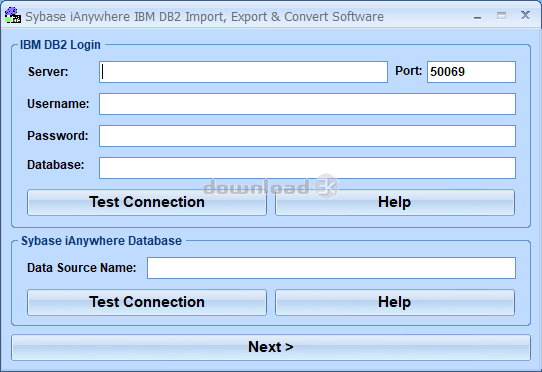Click the window title text
The width and height of the screenshot is (542, 372).
(x=205, y=17)
